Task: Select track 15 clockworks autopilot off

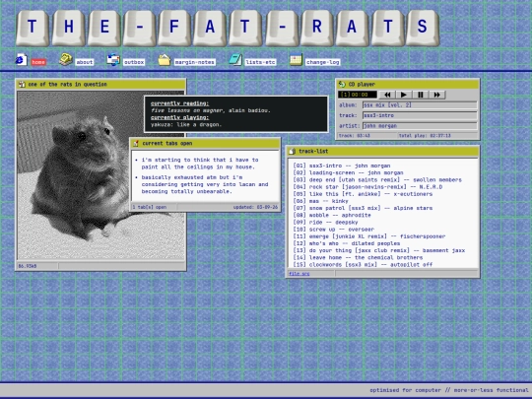Action: [x=363, y=264]
